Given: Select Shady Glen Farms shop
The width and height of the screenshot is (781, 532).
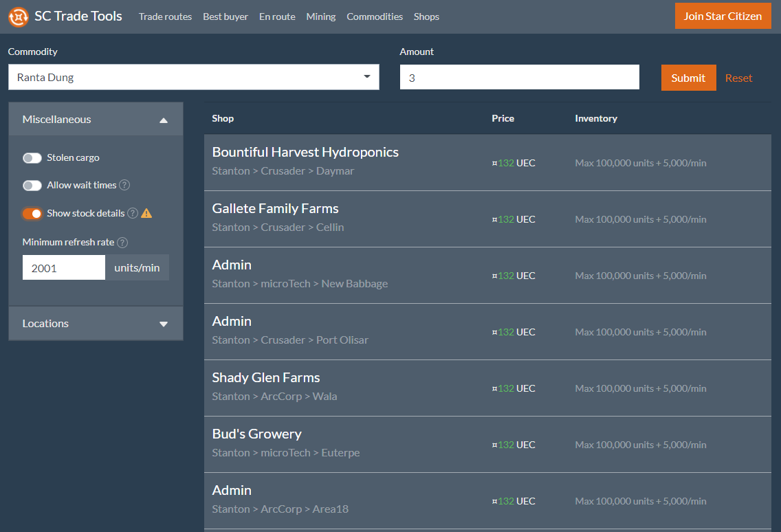Looking at the screenshot, I should (x=266, y=377).
